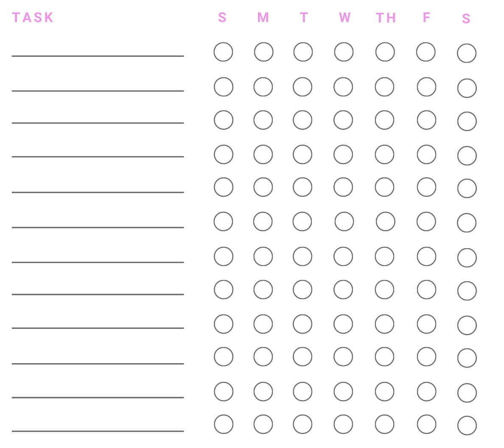
Task: Check Monday circle in first task row
Action: point(263,52)
